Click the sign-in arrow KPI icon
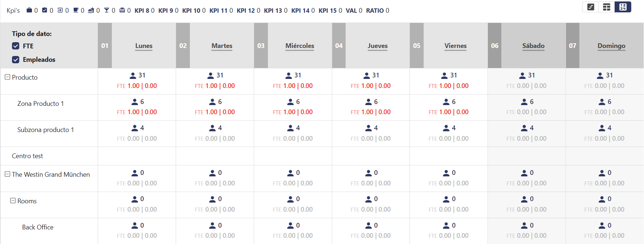The width and height of the screenshot is (644, 244). 60,10
